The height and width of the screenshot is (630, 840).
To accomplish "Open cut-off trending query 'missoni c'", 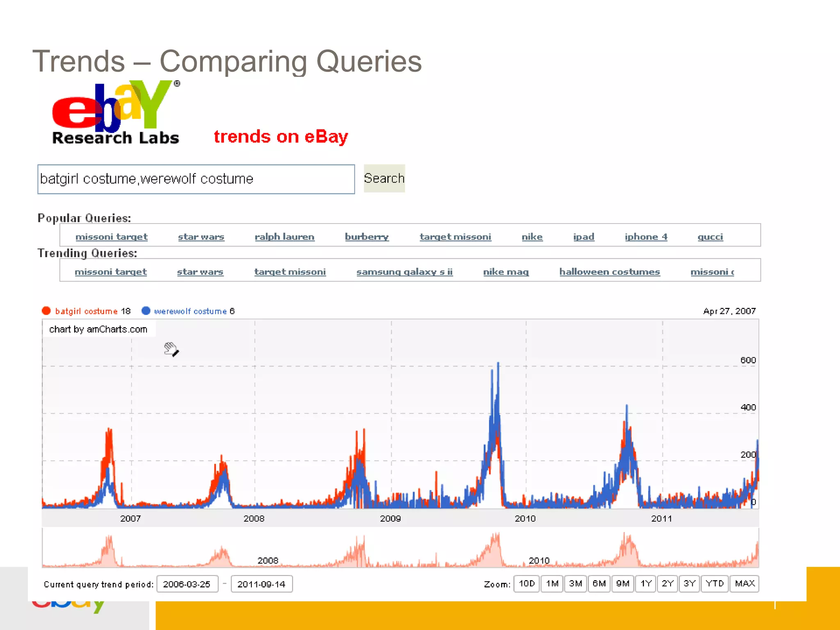I will [x=712, y=272].
